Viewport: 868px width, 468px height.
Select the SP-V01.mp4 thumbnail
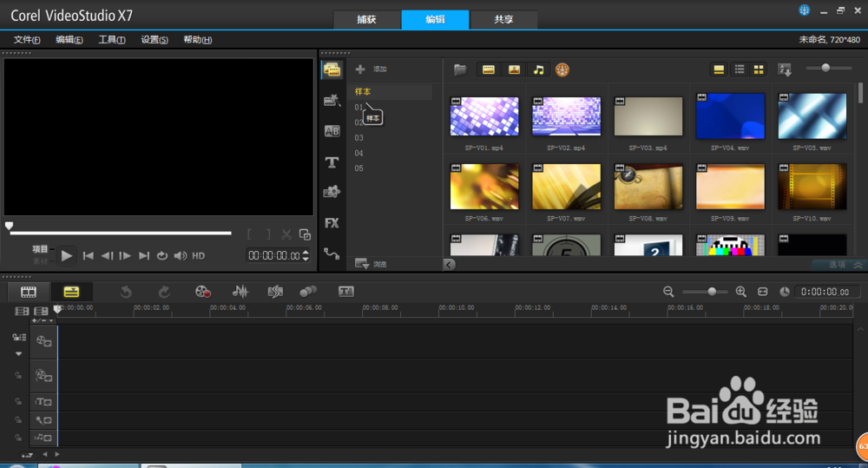click(x=484, y=116)
